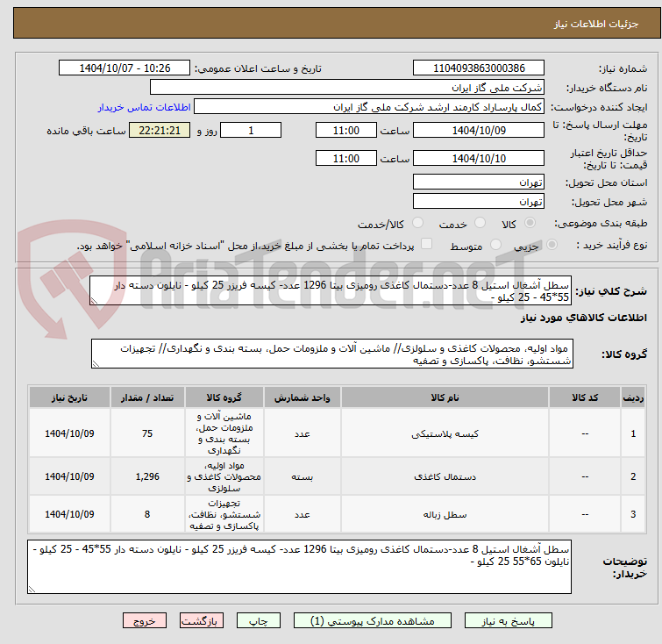Click quantity 1,296 in row 2
Screen dimensions: 662x644
tap(147, 476)
